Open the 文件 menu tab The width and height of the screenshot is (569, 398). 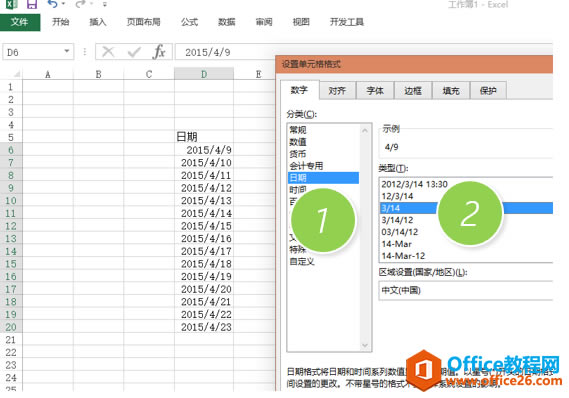[20, 22]
